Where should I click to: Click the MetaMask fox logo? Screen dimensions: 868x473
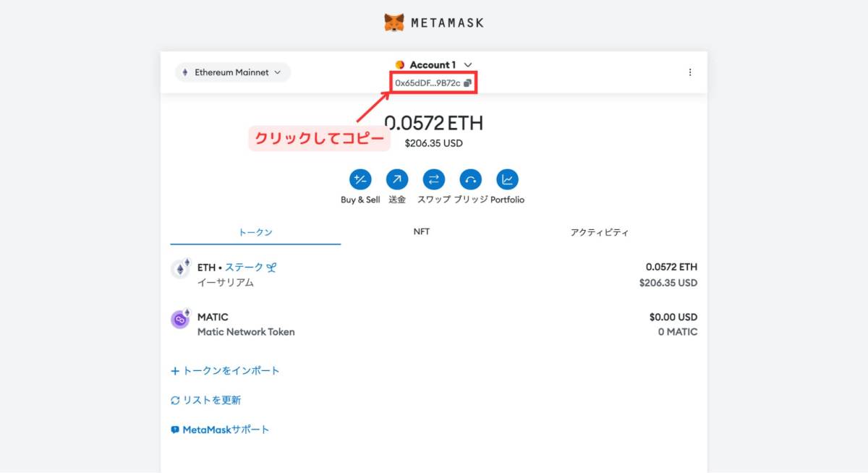[x=394, y=22]
